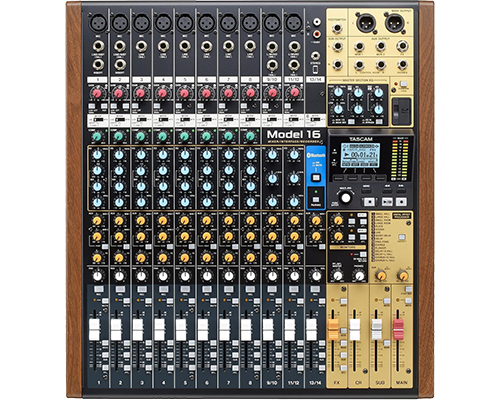Screen dimensions: 500x400
Task: Click channel 13/14 white balance knob
Action: coord(316,276)
